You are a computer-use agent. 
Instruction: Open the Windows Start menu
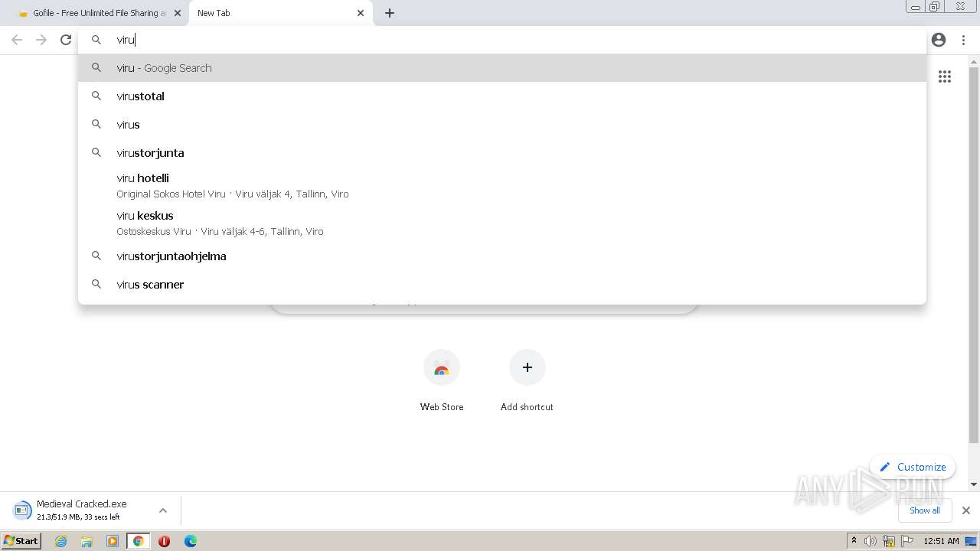21,541
